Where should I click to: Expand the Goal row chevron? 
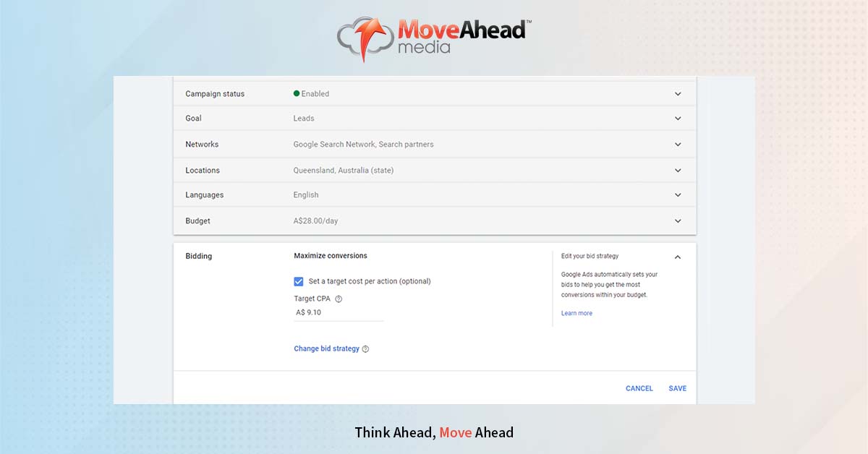click(x=678, y=119)
